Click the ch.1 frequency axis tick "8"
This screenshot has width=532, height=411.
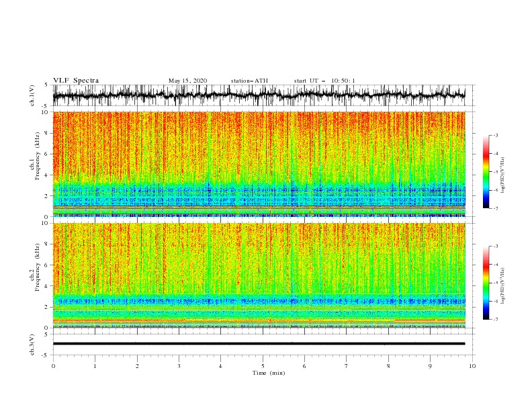(x=46, y=133)
